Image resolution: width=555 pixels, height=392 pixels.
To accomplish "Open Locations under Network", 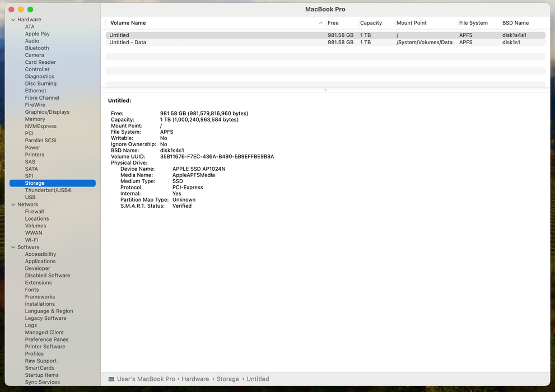I will pyautogui.click(x=37, y=218).
